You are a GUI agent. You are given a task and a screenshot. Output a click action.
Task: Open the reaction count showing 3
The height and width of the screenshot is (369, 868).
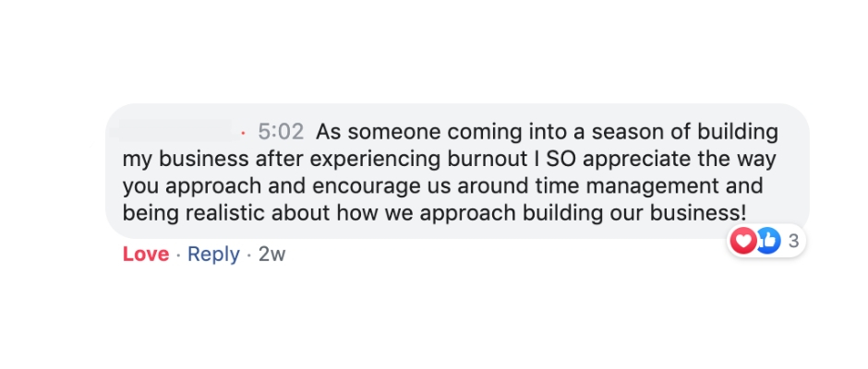792,243
